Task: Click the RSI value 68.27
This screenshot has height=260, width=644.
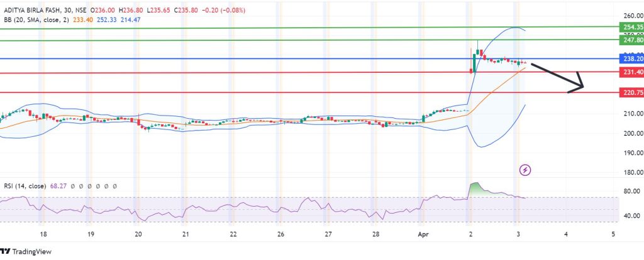Action: (58, 186)
